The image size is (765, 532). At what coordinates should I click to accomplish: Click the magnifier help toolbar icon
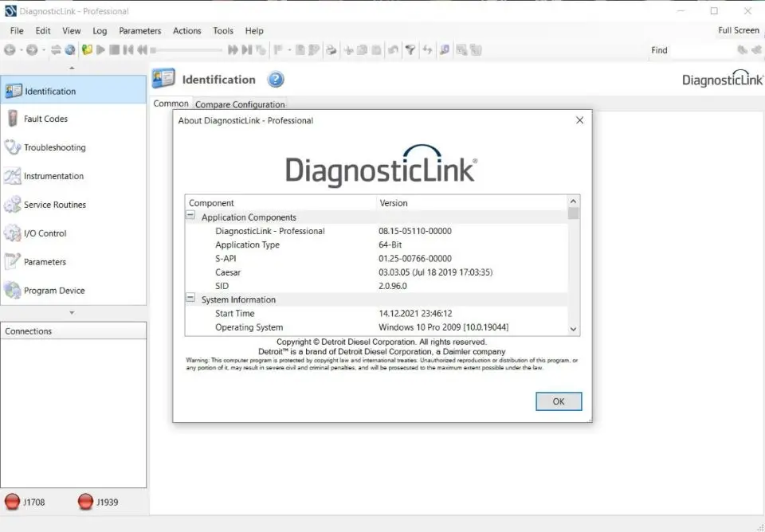click(x=445, y=49)
